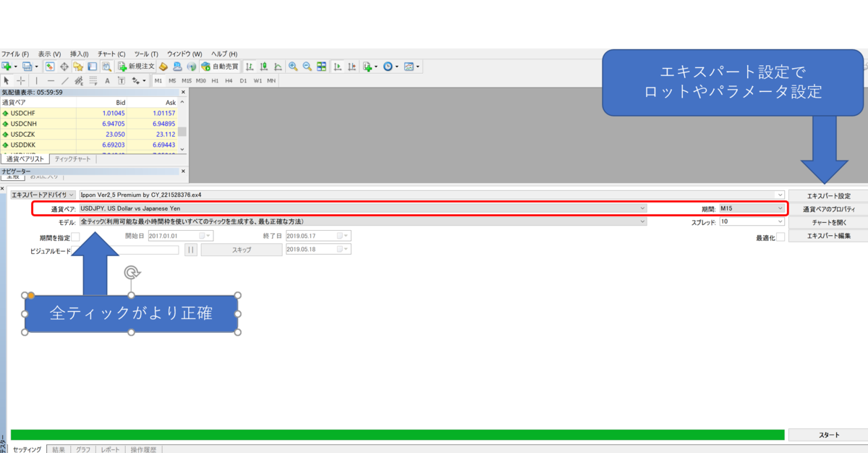The width and height of the screenshot is (868, 453).
Task: Open the 期間 M15 timeframe dropdown
Action: point(751,208)
